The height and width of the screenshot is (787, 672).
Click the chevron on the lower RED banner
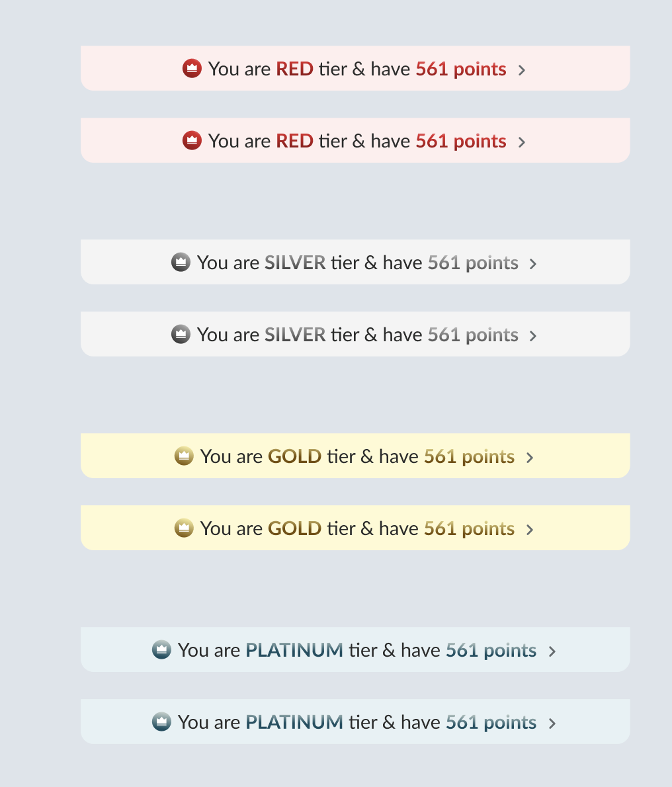tap(522, 142)
